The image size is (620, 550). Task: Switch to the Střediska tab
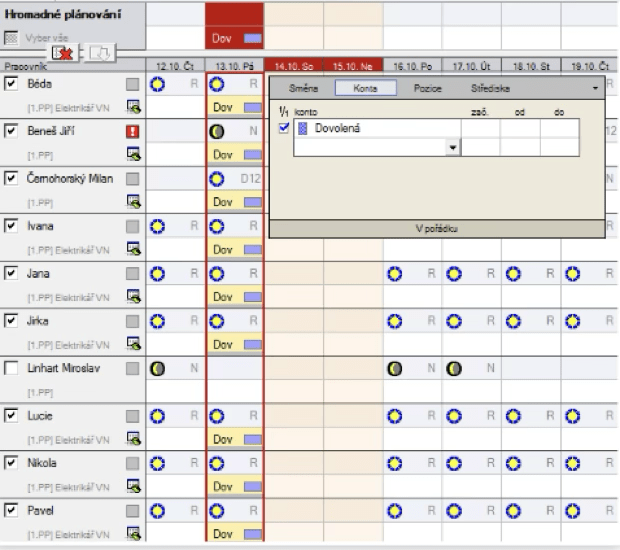pyautogui.click(x=490, y=88)
